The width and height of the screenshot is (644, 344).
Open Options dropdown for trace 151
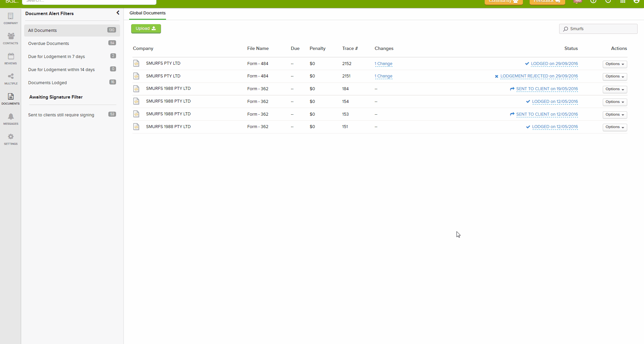point(614,127)
